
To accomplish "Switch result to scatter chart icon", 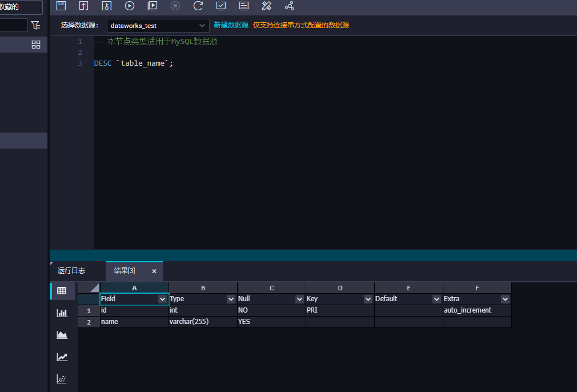I will point(62,379).
